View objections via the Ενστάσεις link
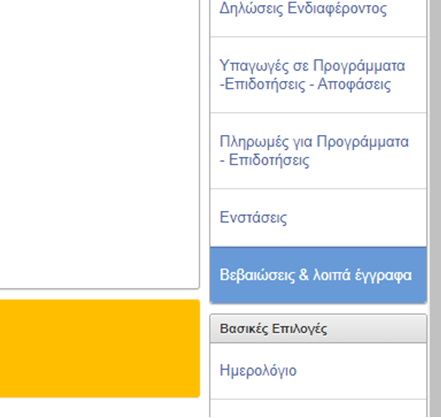 pyautogui.click(x=253, y=218)
